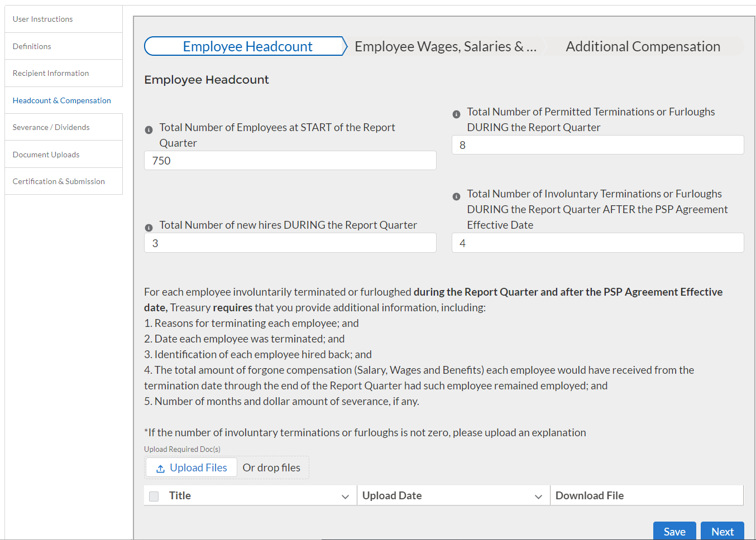Click the Next button
Screen dimensions: 756x540
(722, 532)
